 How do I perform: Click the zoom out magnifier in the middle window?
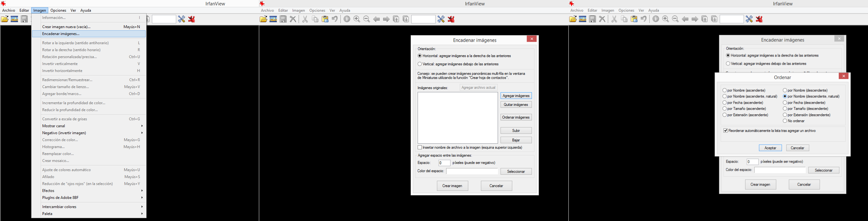click(x=367, y=19)
